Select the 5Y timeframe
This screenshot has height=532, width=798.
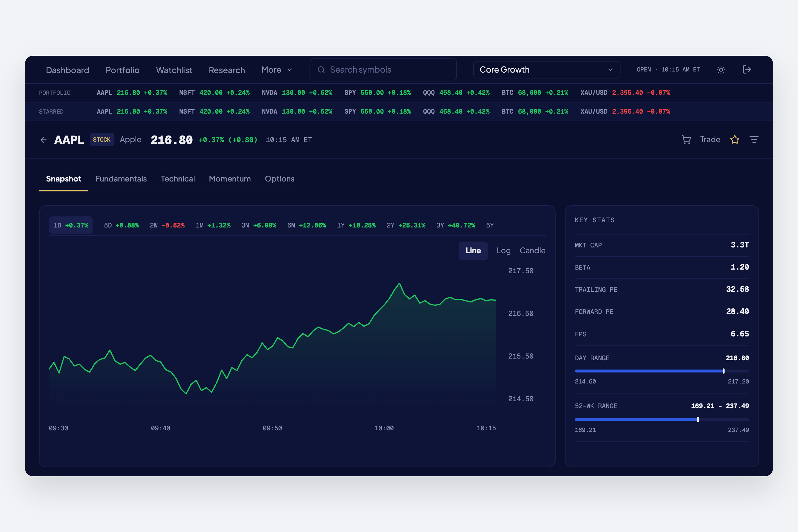490,225
